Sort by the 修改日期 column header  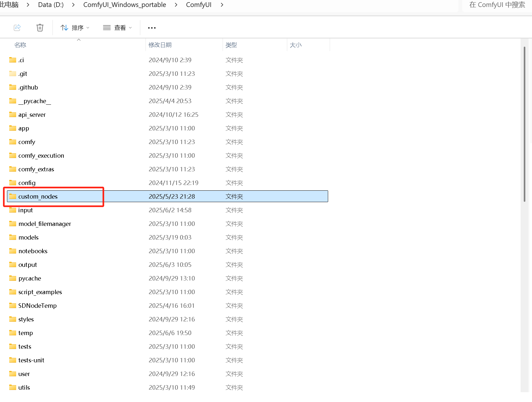click(x=160, y=45)
